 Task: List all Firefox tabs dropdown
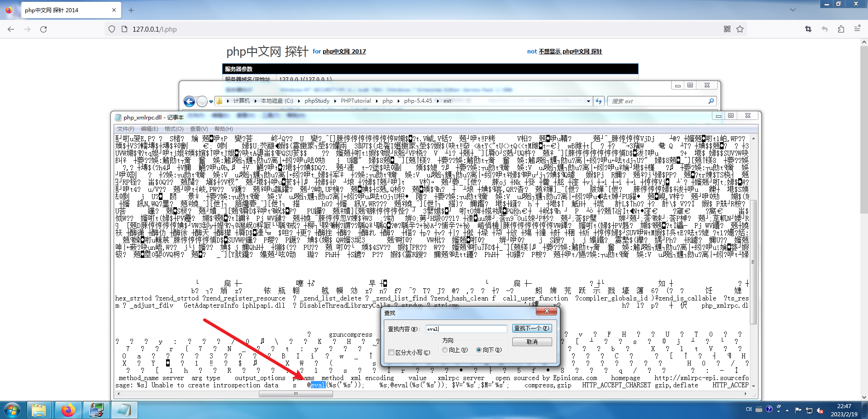792,10
